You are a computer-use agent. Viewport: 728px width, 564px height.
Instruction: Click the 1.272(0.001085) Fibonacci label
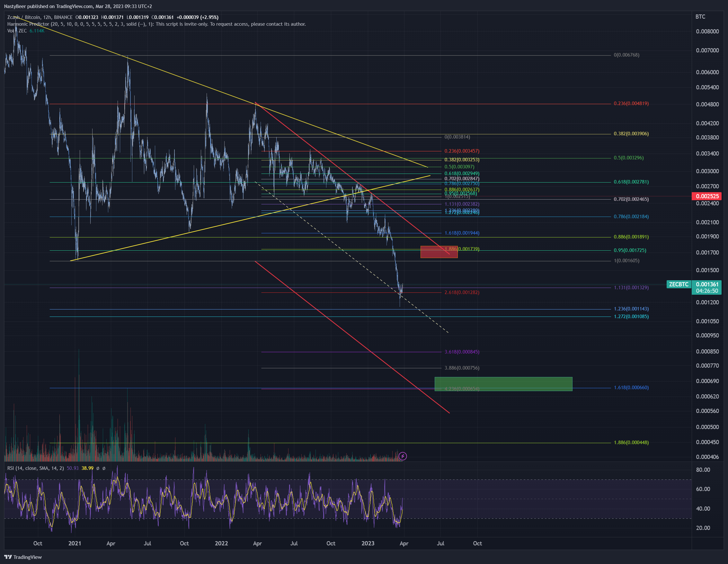click(x=631, y=317)
